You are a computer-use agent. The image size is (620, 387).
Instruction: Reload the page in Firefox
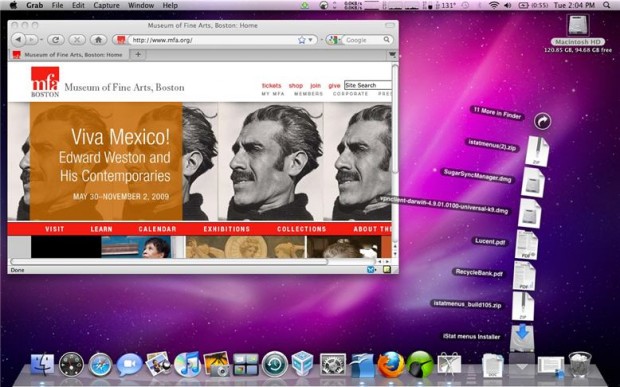tap(56, 40)
